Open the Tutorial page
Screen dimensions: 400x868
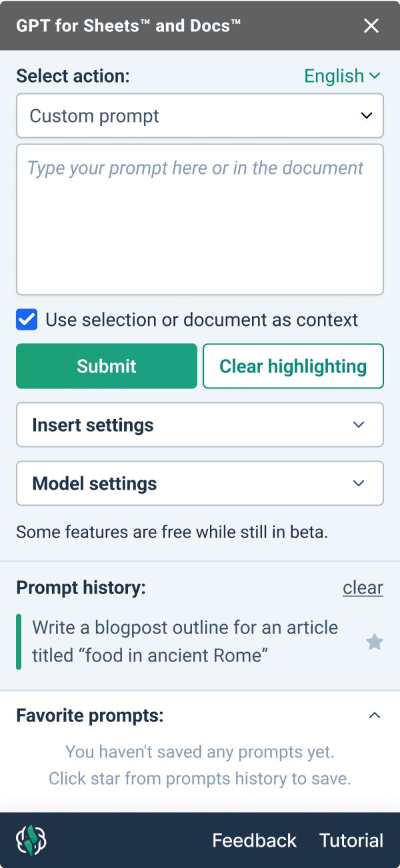tap(351, 840)
